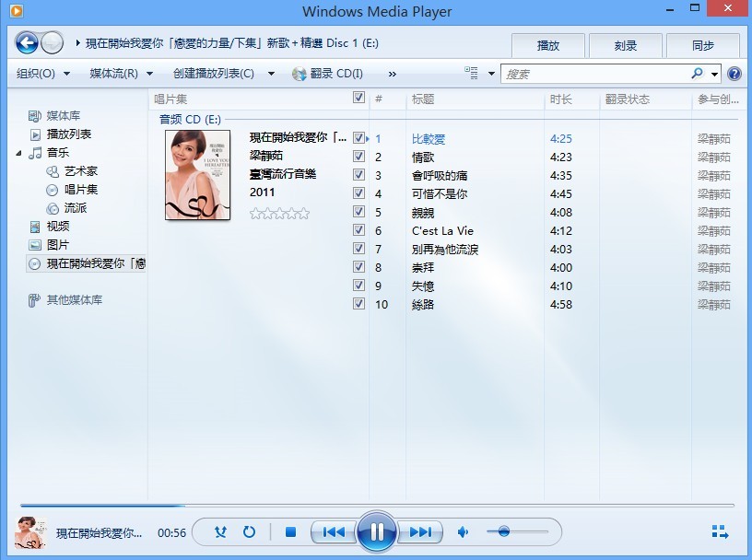Uncheck track 6 C'est La Vie checkbox
752x560 pixels.
click(358, 230)
